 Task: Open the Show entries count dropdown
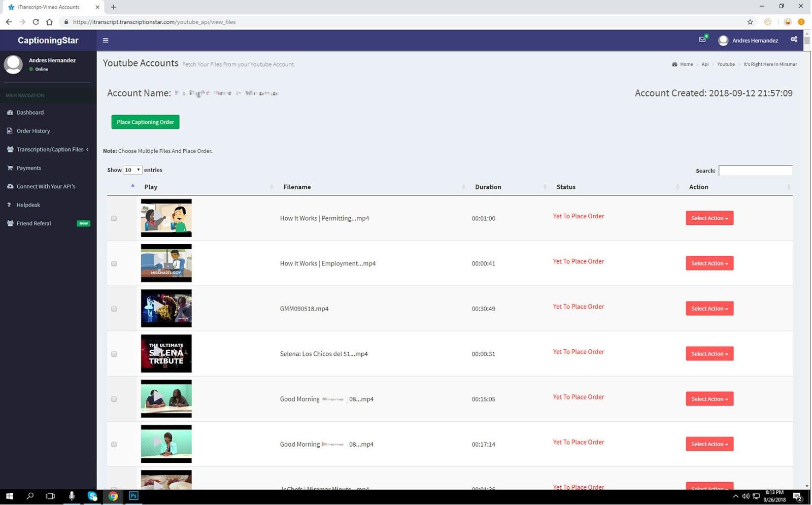tap(132, 170)
